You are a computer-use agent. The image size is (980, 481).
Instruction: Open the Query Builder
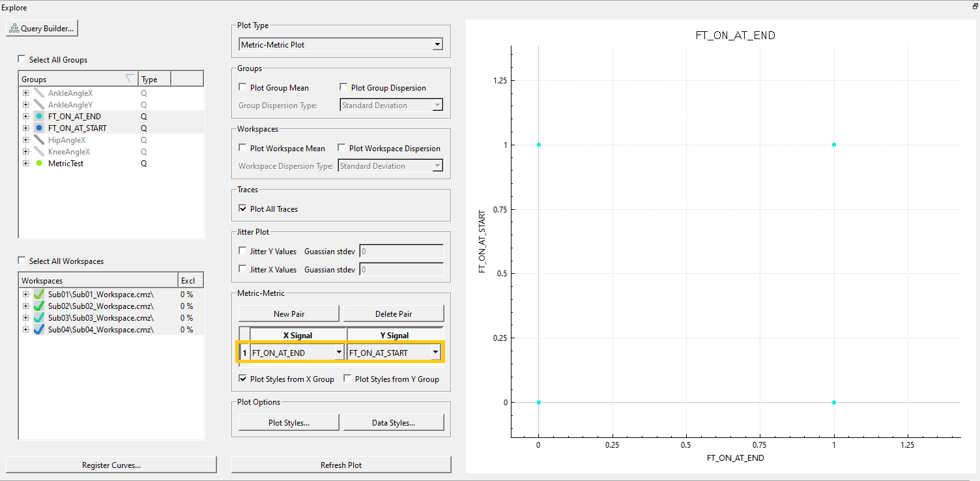pos(42,29)
